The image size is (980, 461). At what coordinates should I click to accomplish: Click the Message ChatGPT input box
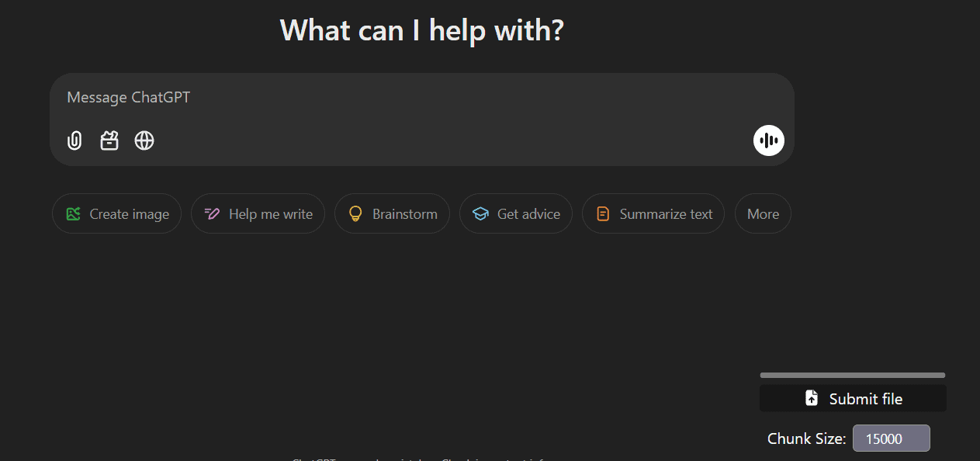tap(310, 97)
